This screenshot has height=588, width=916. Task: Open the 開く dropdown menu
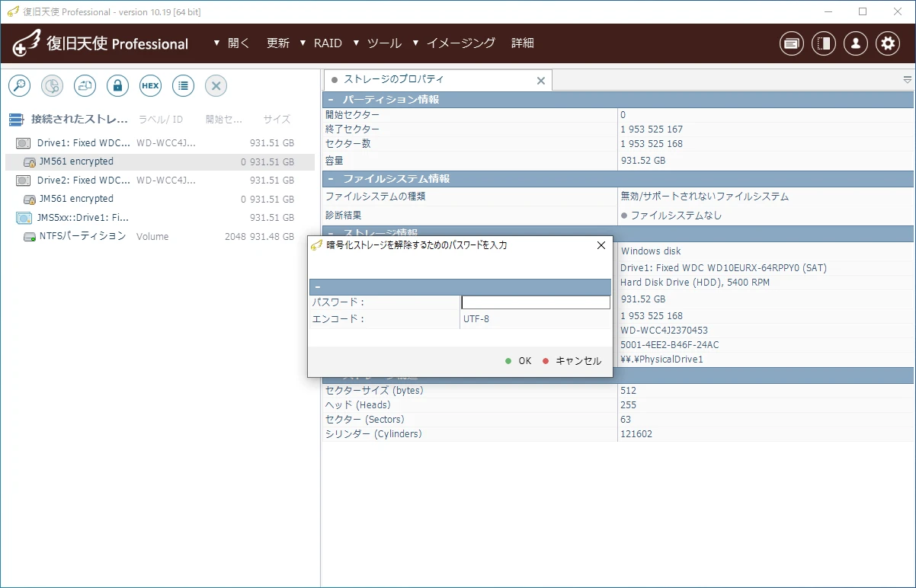pyautogui.click(x=232, y=43)
